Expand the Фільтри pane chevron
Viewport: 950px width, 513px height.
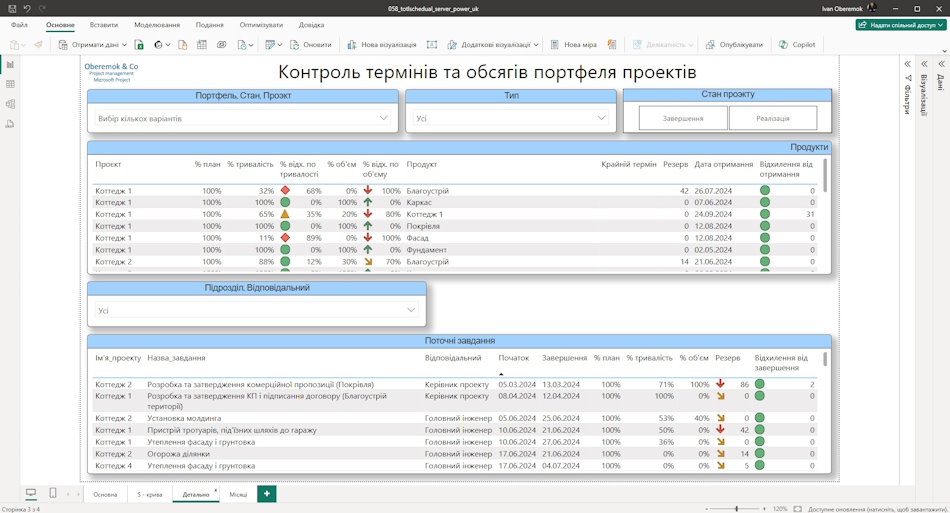pos(908,64)
